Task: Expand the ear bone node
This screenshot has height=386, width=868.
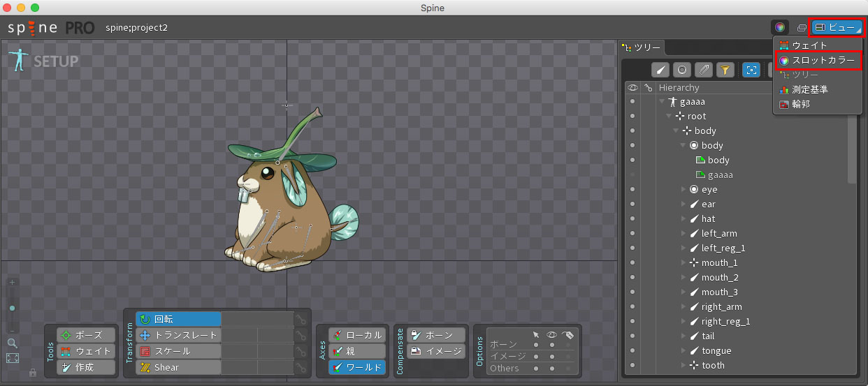Action: point(683,205)
